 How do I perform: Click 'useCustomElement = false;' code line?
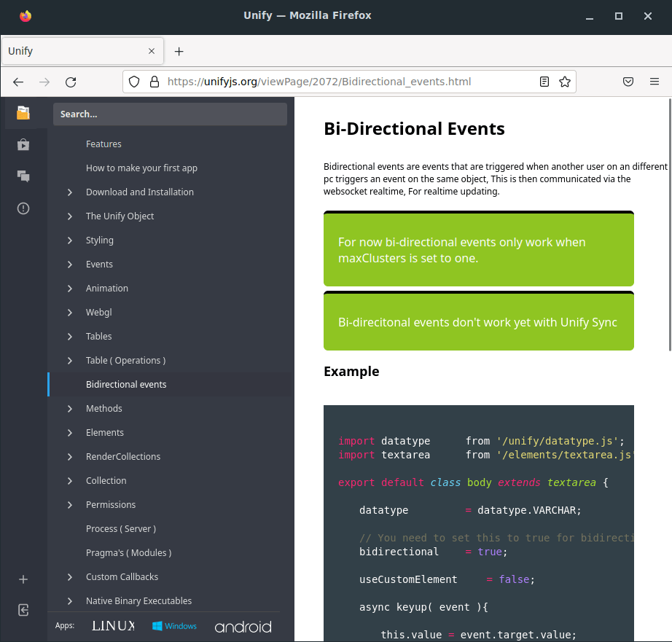[x=447, y=579]
